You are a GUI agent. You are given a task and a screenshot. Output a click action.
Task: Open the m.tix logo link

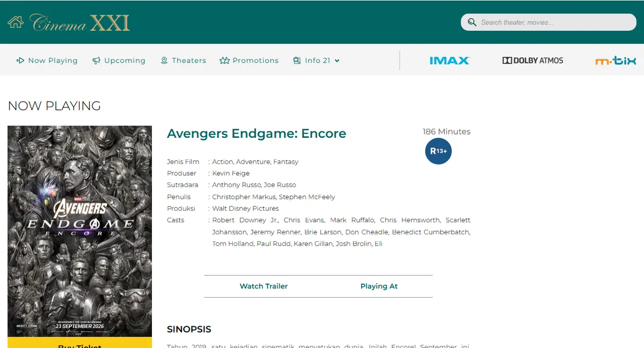pyautogui.click(x=616, y=61)
